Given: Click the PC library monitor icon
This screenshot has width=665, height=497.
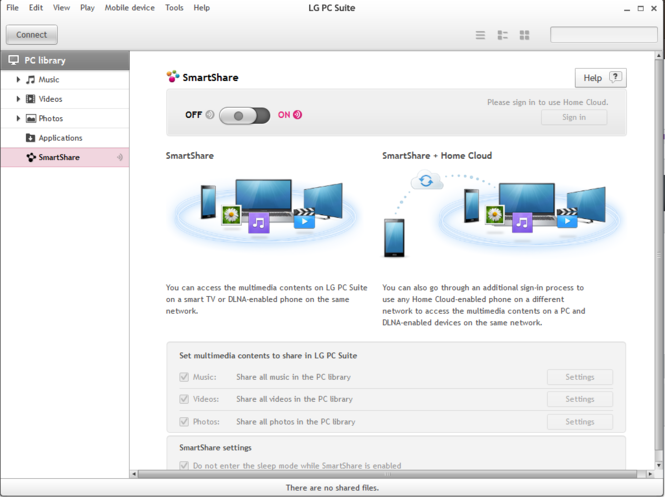Looking at the screenshot, I should tap(14, 60).
